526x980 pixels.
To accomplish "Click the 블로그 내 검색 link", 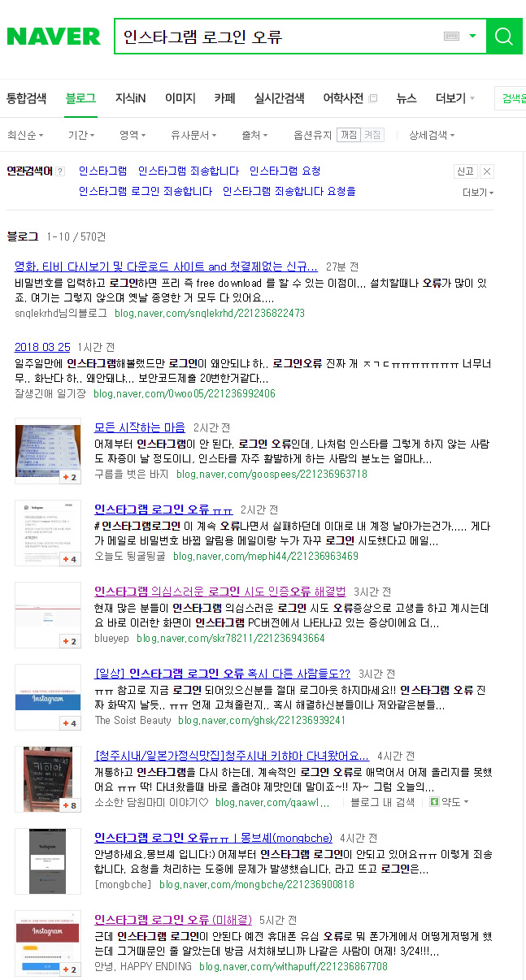I will 382,802.
